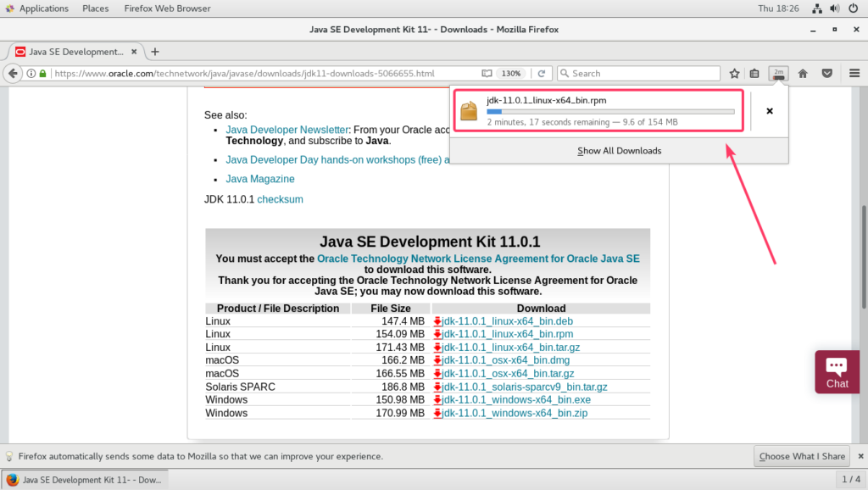Click the lightbulb icon in notification bar

8,456
